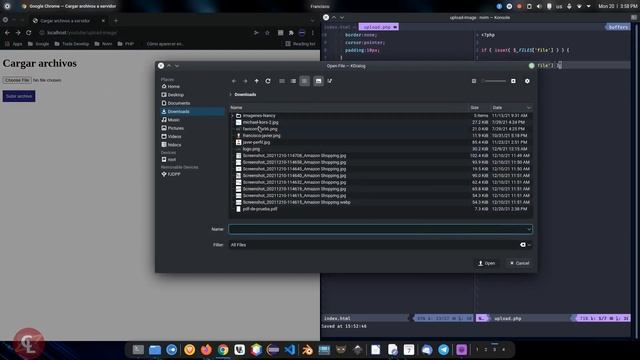Click the larger icon size button
Image resolution: width=640 pixels, height=360 pixels.
[x=513, y=81]
